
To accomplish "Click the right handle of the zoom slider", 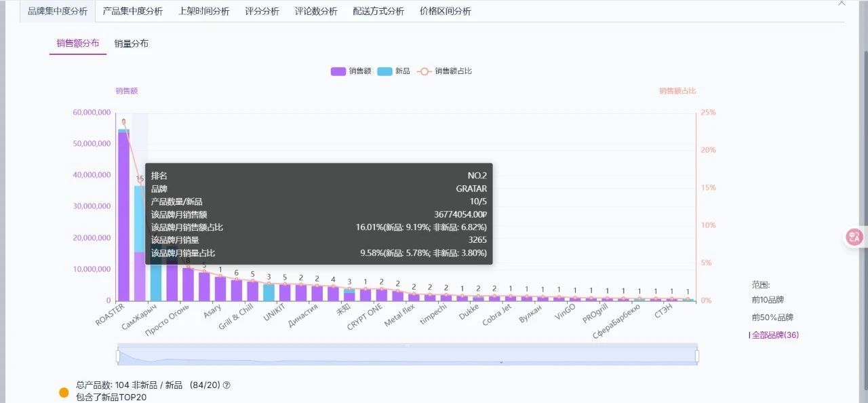I will [696, 356].
